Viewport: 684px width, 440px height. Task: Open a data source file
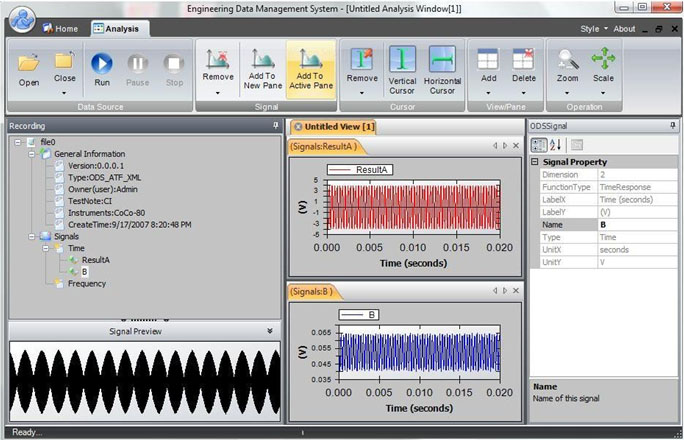(29, 70)
